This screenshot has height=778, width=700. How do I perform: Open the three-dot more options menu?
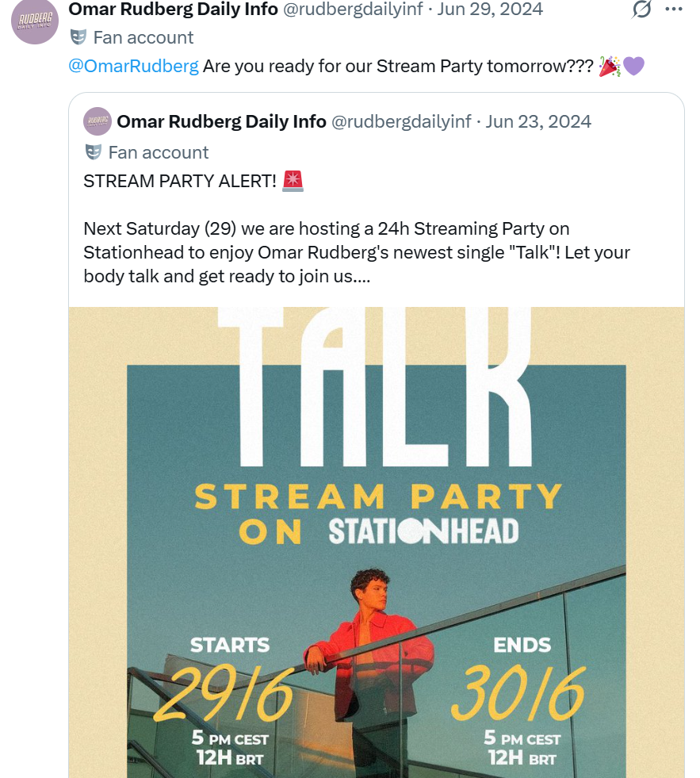click(x=674, y=10)
